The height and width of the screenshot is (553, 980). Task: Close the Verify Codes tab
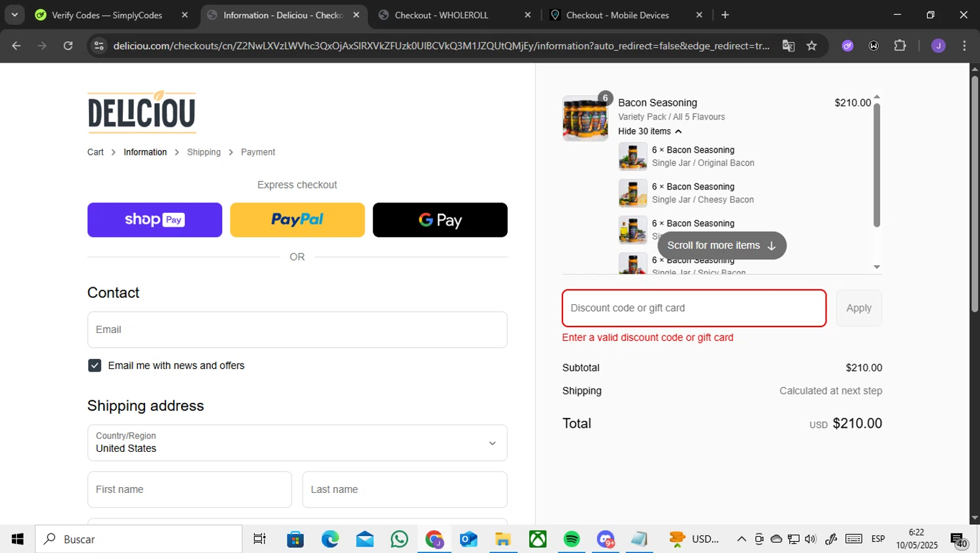click(185, 15)
